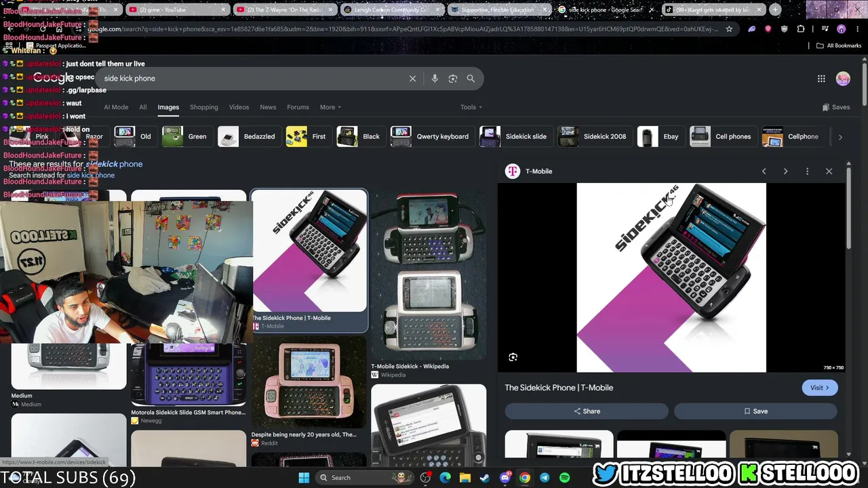Save the previewed Sidekick image
Viewport: 868px width, 488px height.
pos(755,411)
